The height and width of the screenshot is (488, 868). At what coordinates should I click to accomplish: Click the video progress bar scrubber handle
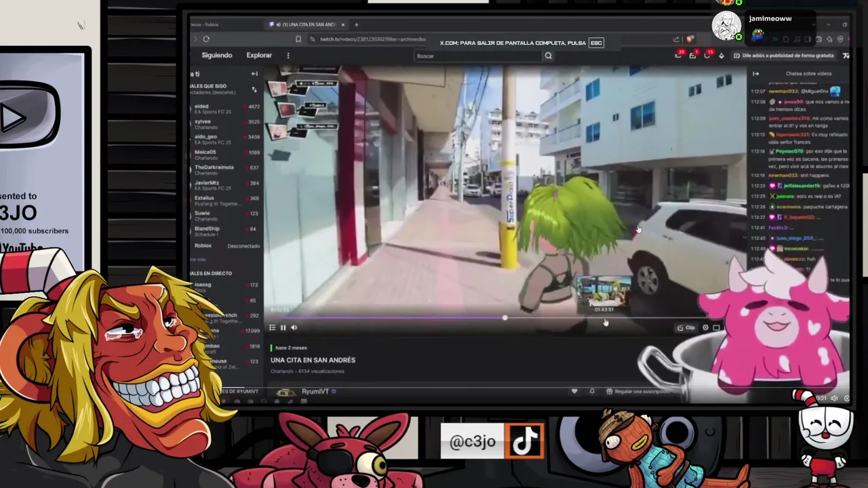pyautogui.click(x=505, y=317)
